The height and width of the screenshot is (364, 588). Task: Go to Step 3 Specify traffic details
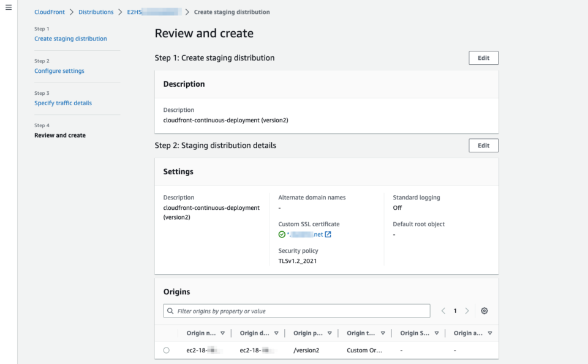[x=62, y=103]
